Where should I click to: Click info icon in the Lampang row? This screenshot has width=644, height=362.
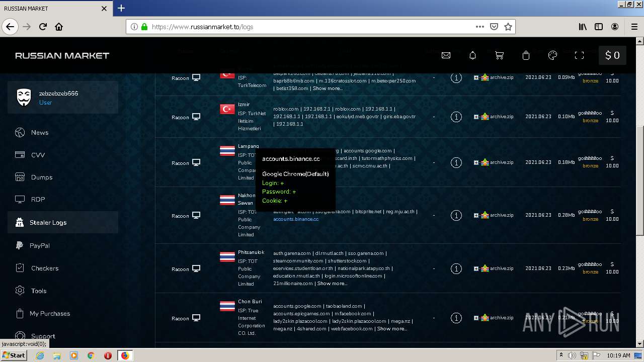456,162
